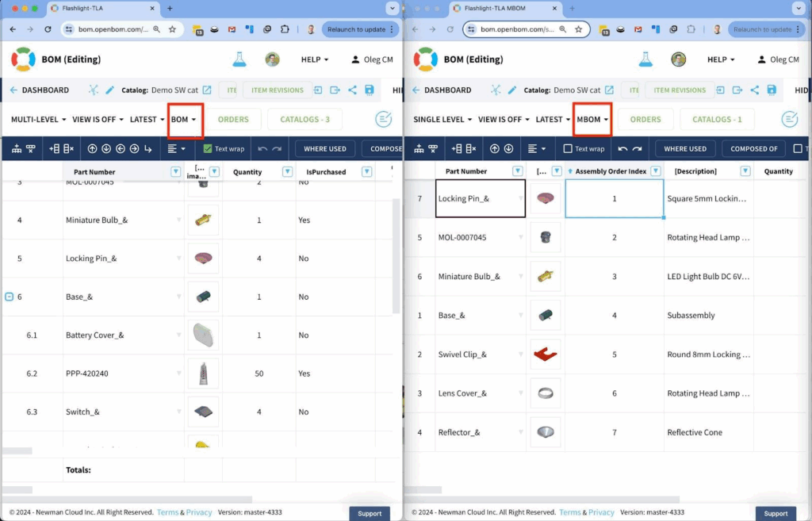
Task: Click the save icon in left BOM window
Action: [370, 90]
